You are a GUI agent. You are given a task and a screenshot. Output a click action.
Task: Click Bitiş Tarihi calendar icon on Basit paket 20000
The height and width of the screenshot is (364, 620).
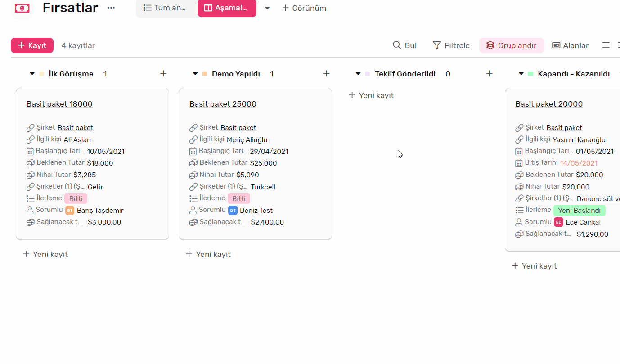pyautogui.click(x=519, y=163)
